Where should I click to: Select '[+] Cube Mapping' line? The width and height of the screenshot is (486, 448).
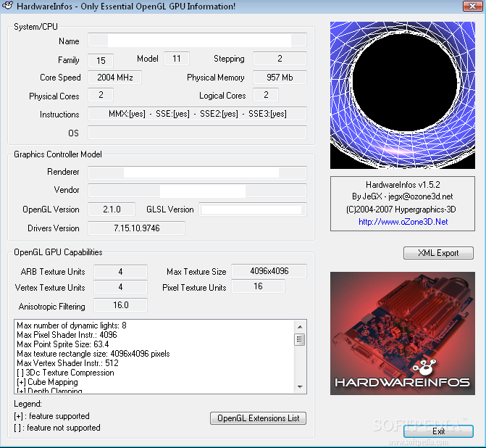tap(47, 382)
